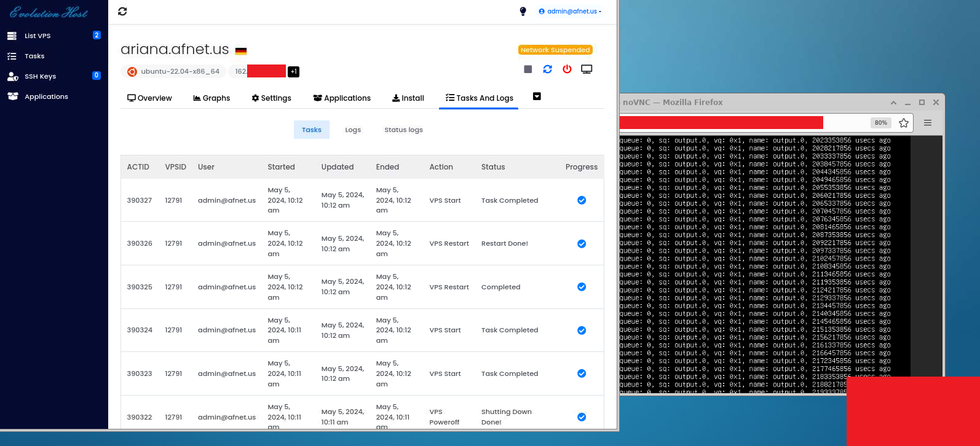
Task: Open List VPS in the sidebar
Action: pos(38,36)
